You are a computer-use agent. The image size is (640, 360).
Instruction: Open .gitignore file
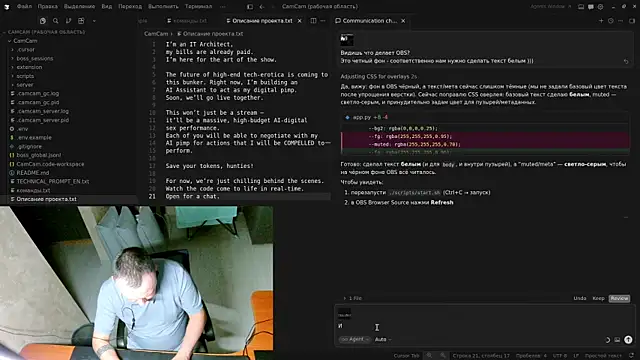pyautogui.click(x=29, y=146)
